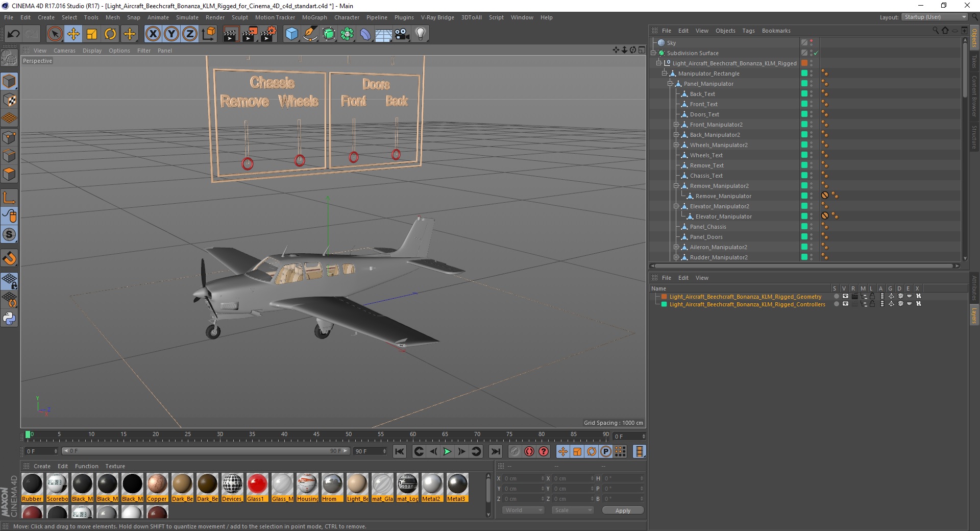The height and width of the screenshot is (531, 980).
Task: Open the Structure side tab
Action: [x=974, y=137]
